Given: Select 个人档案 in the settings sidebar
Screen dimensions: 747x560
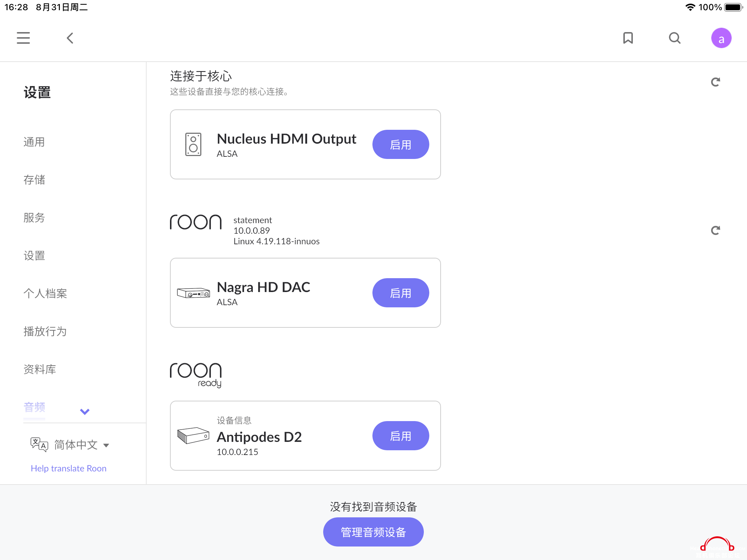Looking at the screenshot, I should click(x=45, y=293).
